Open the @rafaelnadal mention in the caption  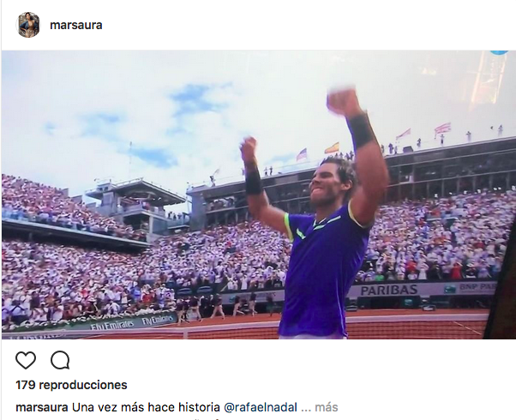pos(261,407)
